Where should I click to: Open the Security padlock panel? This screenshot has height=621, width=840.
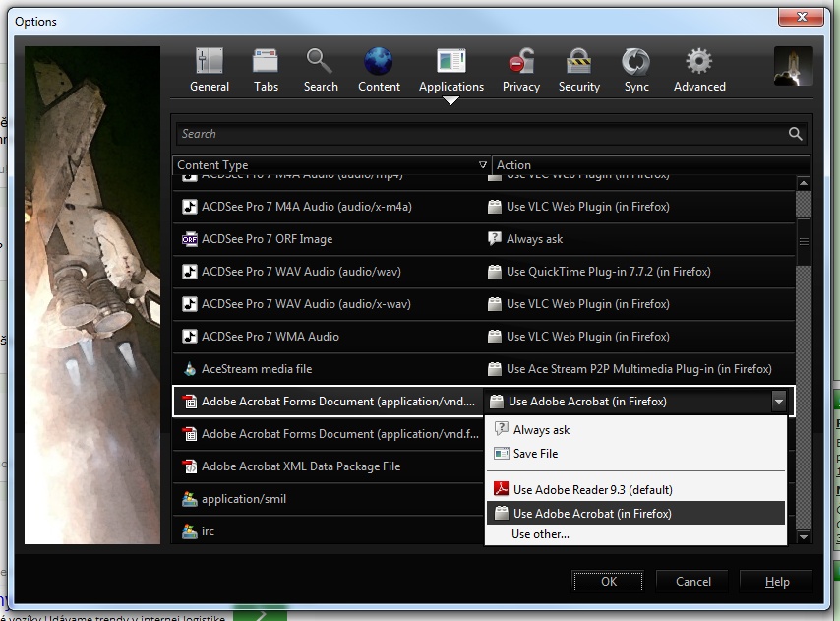click(578, 70)
